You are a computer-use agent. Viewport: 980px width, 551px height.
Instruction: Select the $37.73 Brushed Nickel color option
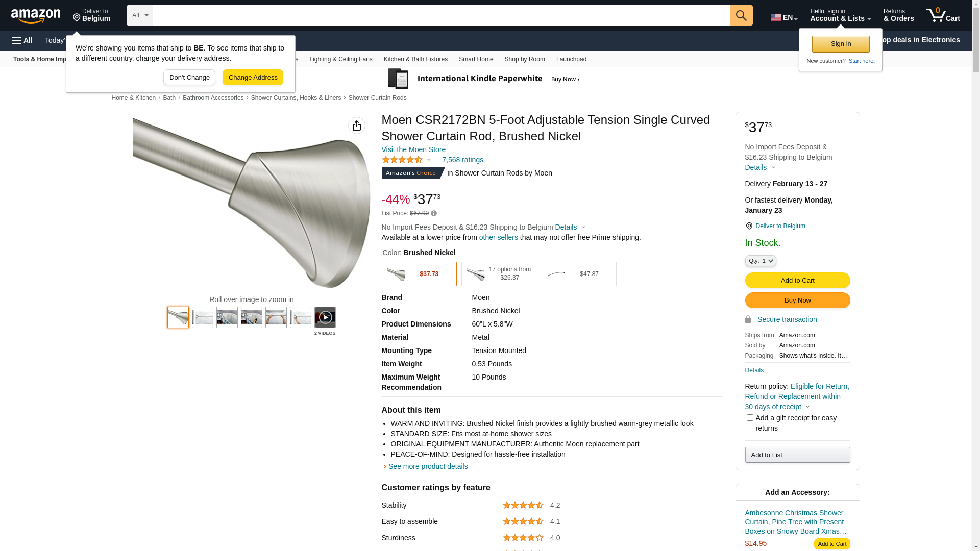(x=419, y=274)
